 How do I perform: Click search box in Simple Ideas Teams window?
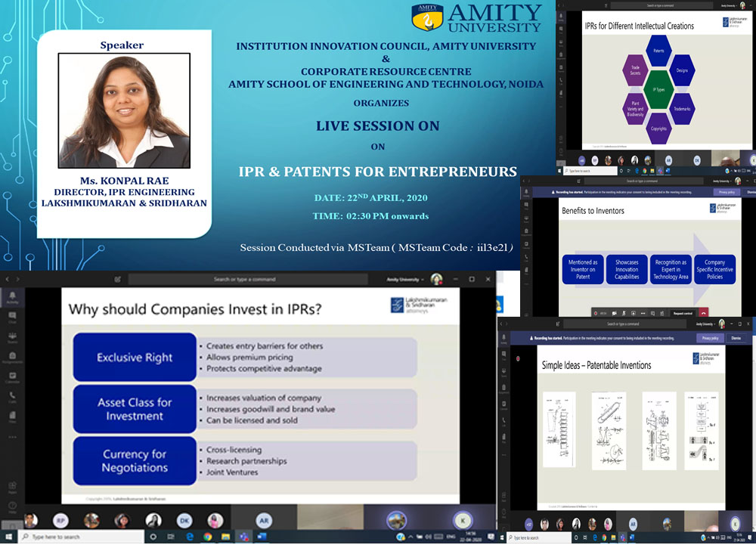pos(624,324)
